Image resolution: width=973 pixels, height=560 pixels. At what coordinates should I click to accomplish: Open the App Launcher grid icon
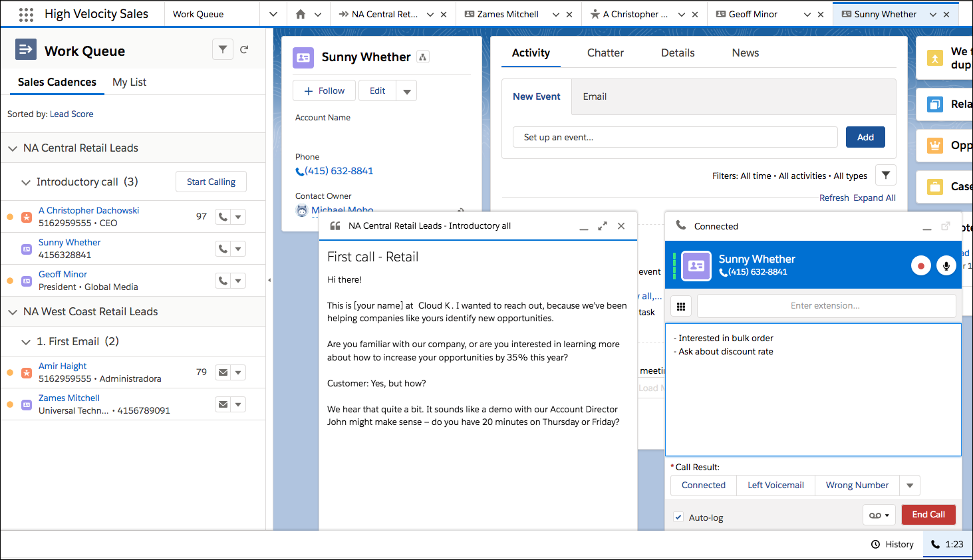pyautogui.click(x=26, y=14)
